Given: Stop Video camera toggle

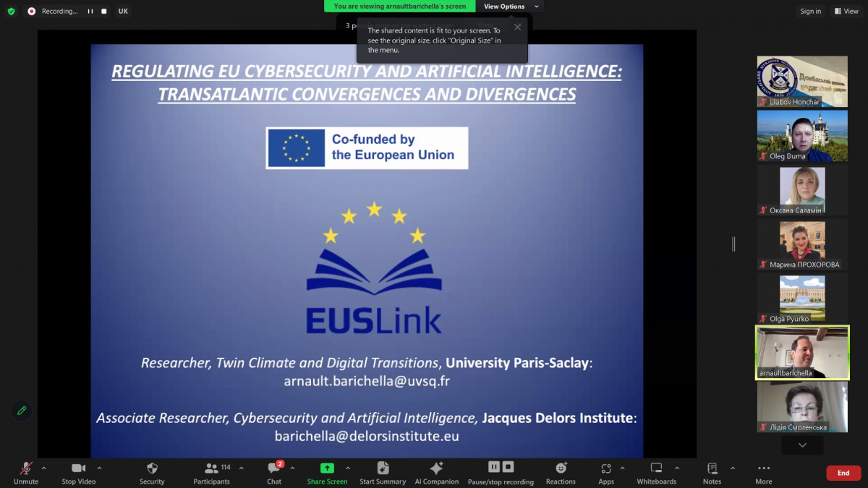Looking at the screenshot, I should 78,468.
